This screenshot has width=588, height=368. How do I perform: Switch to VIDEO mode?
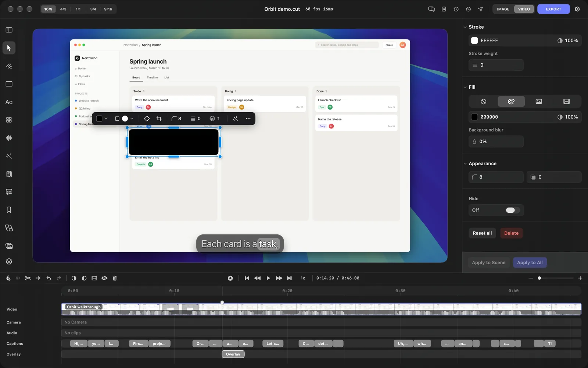(x=524, y=9)
